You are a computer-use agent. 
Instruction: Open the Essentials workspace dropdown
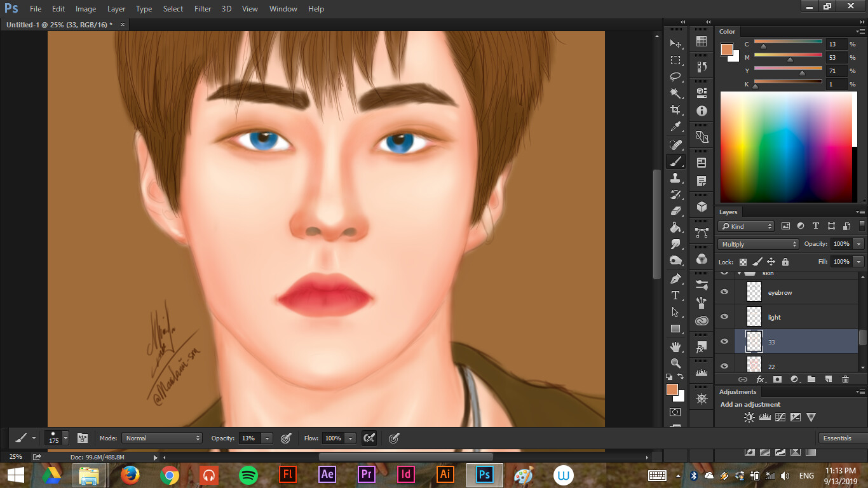click(842, 438)
